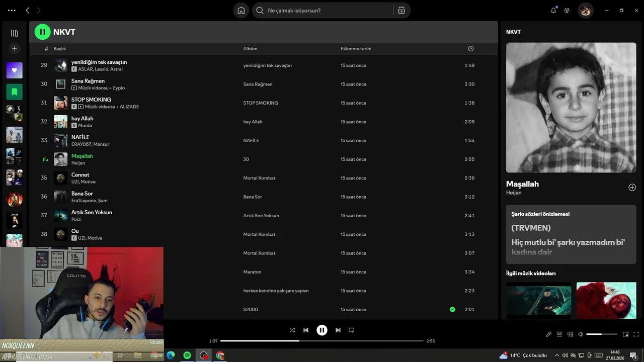The height and width of the screenshot is (362, 644).
Task: Pause playback in the bottom player bar
Action: click(x=322, y=330)
